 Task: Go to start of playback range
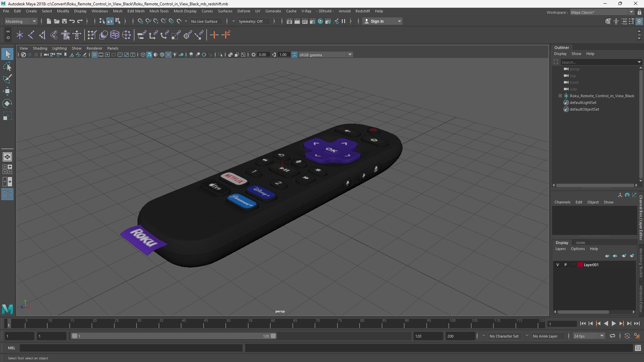point(583,323)
